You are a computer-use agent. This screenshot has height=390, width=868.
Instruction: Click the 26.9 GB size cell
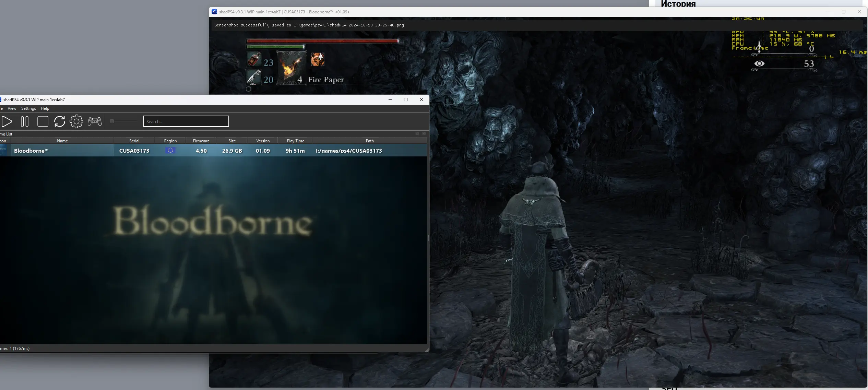coord(232,151)
